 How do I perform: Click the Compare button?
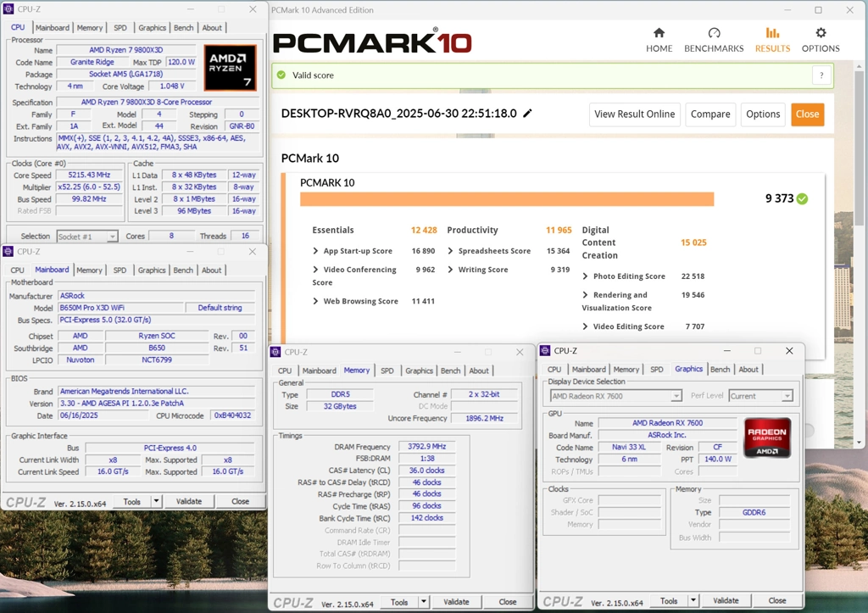click(x=710, y=114)
